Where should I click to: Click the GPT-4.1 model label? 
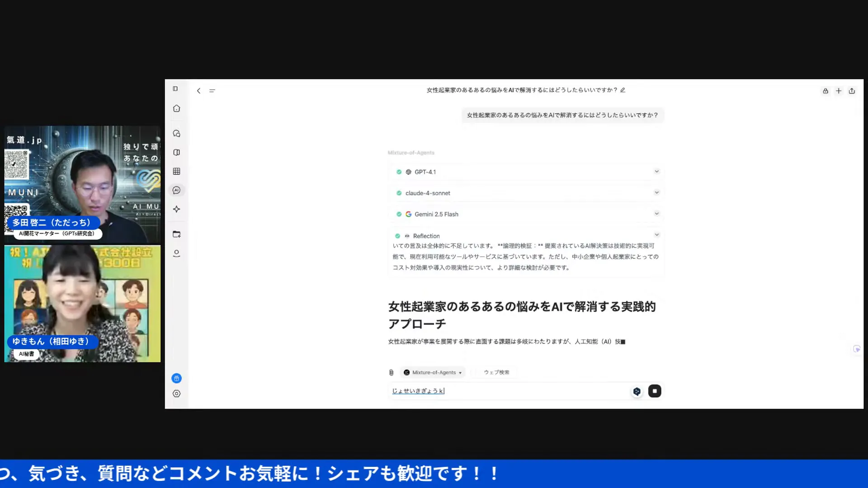(425, 172)
